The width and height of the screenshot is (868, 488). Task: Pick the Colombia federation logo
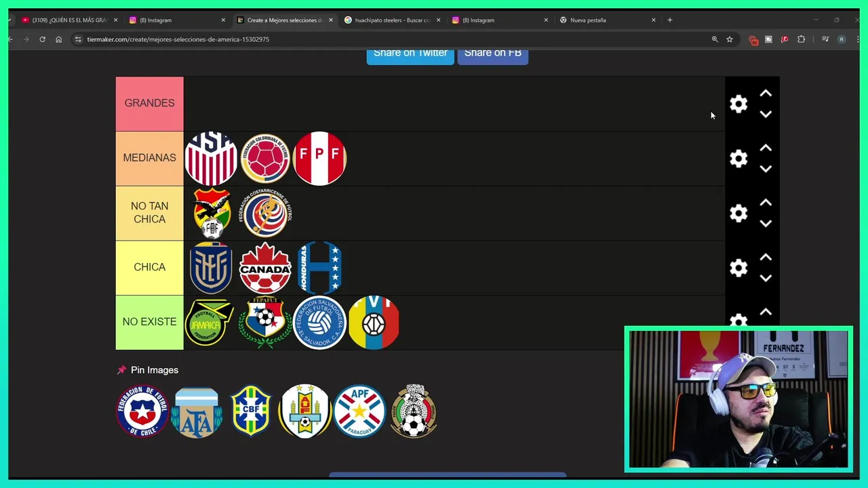pyautogui.click(x=265, y=159)
